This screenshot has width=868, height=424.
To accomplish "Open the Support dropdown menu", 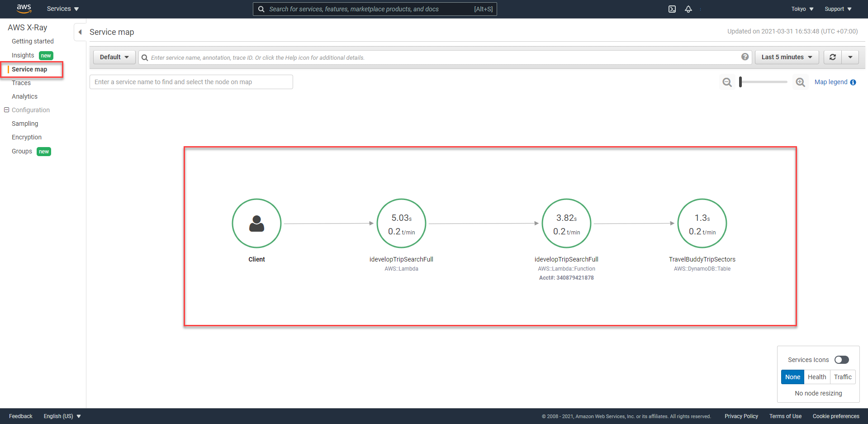I will (838, 9).
